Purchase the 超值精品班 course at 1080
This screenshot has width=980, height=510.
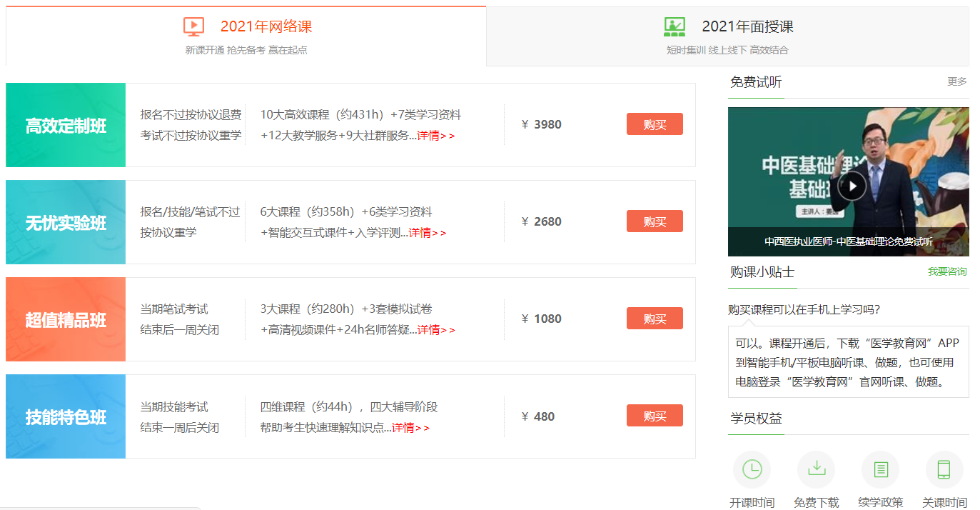[x=654, y=319]
